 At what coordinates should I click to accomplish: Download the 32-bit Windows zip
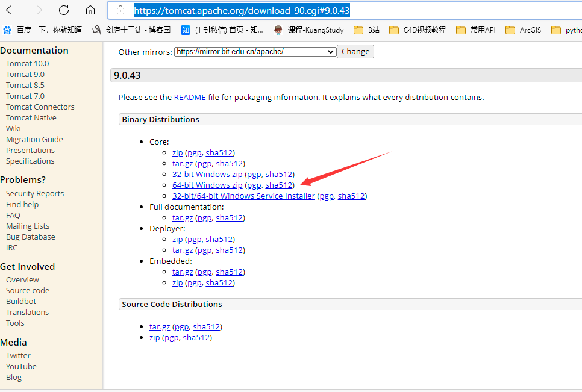pos(207,174)
